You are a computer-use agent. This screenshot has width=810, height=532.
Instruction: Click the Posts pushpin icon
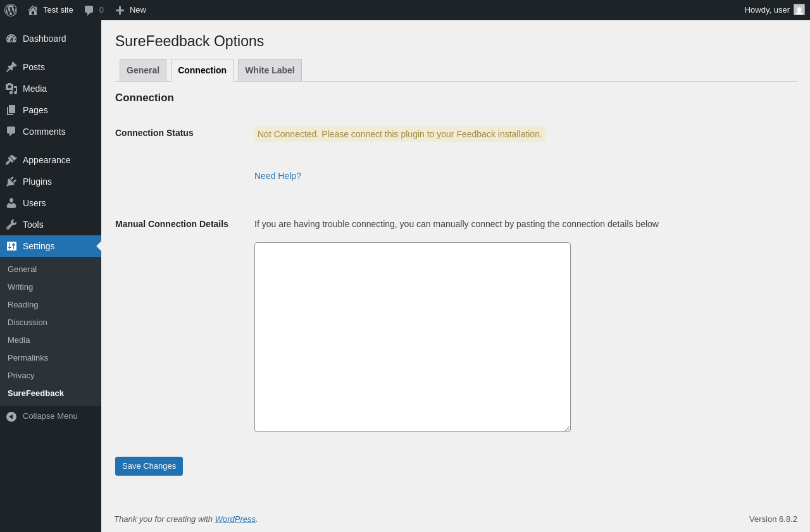coord(11,67)
